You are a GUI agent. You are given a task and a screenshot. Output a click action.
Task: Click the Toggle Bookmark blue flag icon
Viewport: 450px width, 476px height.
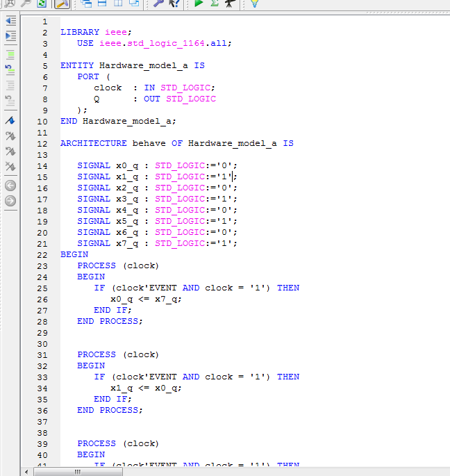pyautogui.click(x=10, y=121)
